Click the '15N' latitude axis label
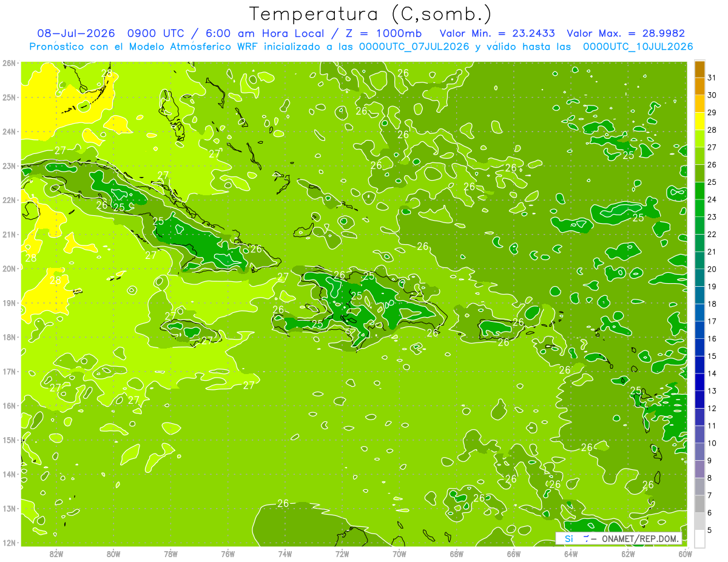 [x=9, y=440]
